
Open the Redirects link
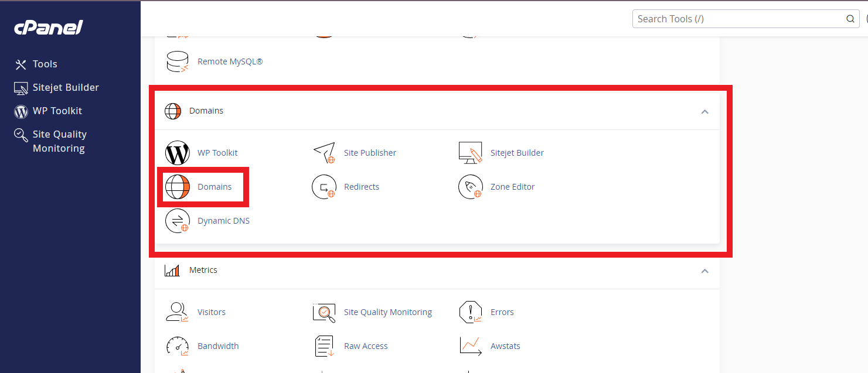coord(362,187)
